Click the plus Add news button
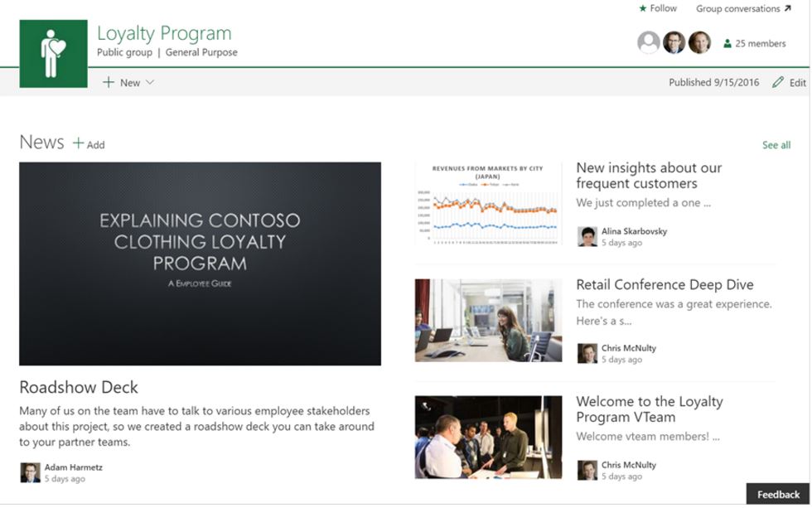 pos(88,144)
